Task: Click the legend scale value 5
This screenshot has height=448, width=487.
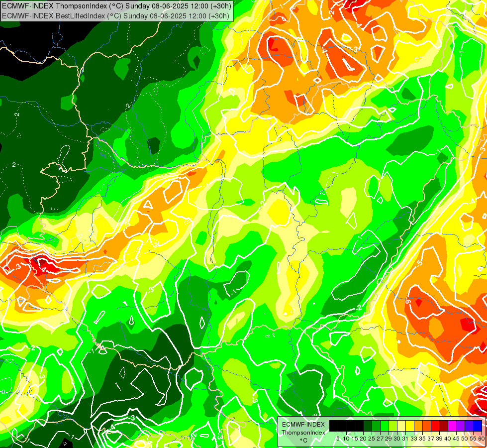Action: tap(338, 439)
